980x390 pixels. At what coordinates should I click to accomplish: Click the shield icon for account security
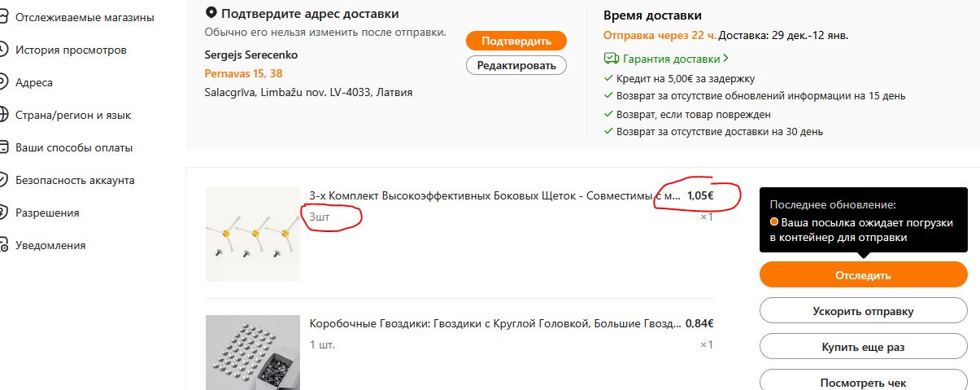pyautogui.click(x=2, y=180)
